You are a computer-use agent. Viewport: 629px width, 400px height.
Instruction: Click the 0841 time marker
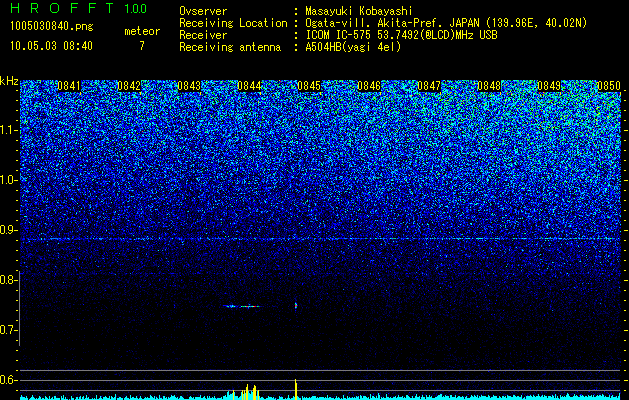[69, 86]
